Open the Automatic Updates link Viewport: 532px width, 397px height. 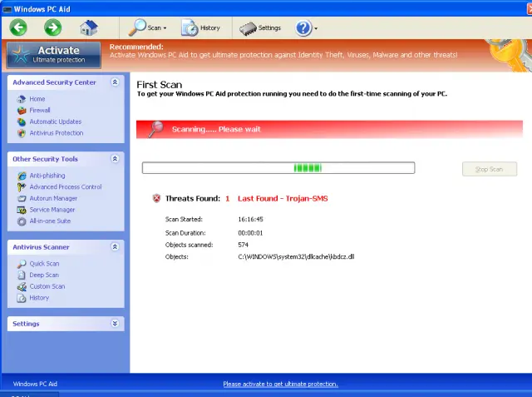pos(56,122)
